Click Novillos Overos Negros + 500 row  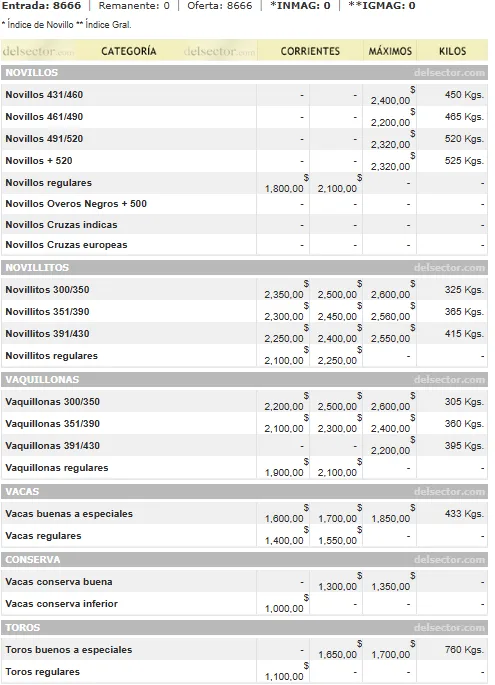244,204
